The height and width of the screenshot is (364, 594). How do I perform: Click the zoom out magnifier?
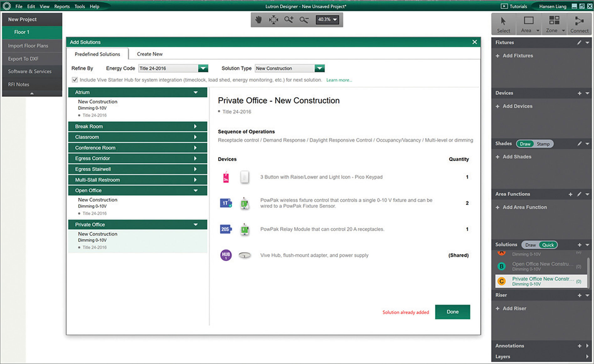(304, 20)
